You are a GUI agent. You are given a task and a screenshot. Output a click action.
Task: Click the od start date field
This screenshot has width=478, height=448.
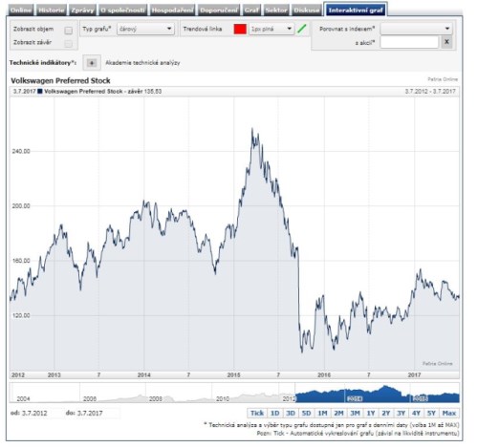pos(34,413)
